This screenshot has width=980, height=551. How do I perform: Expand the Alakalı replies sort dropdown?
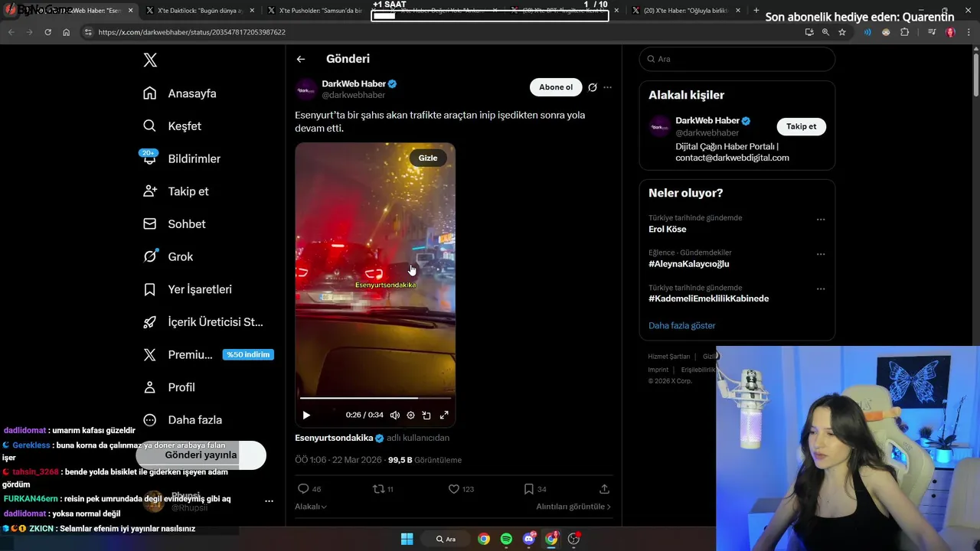tap(311, 507)
